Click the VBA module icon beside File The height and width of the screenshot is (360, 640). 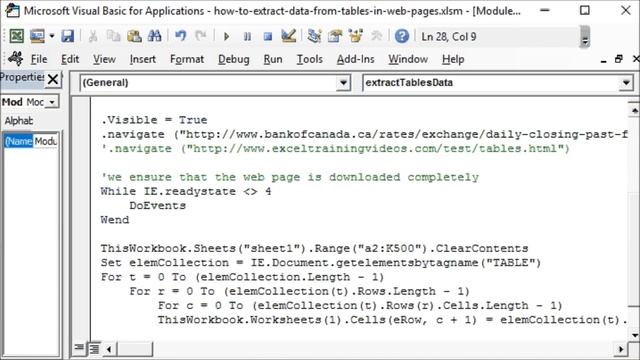pos(16,59)
